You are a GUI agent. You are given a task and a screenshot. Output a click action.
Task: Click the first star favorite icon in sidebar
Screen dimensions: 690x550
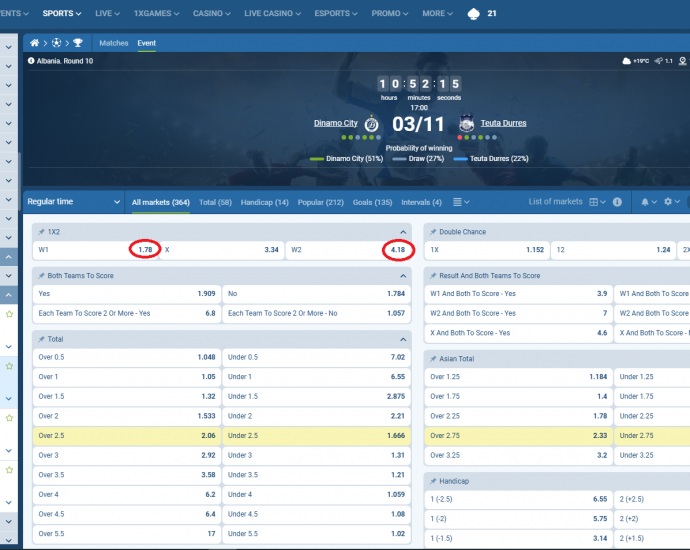pos(9,314)
